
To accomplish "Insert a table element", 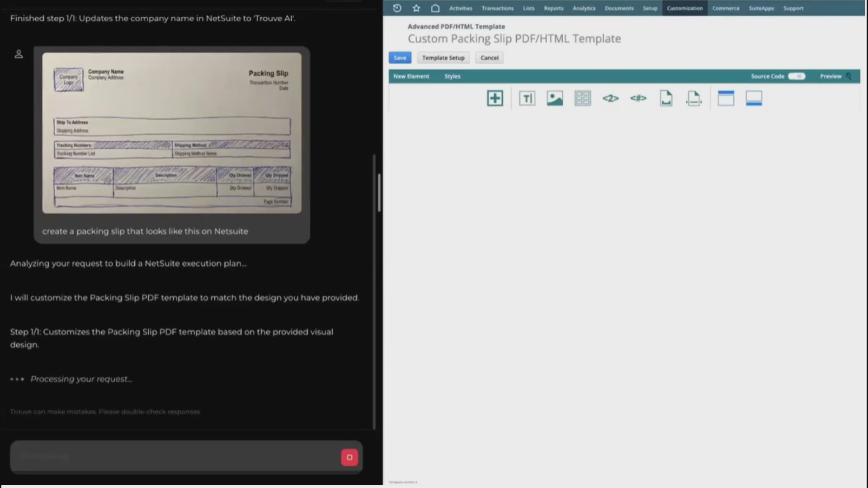I will tap(582, 98).
